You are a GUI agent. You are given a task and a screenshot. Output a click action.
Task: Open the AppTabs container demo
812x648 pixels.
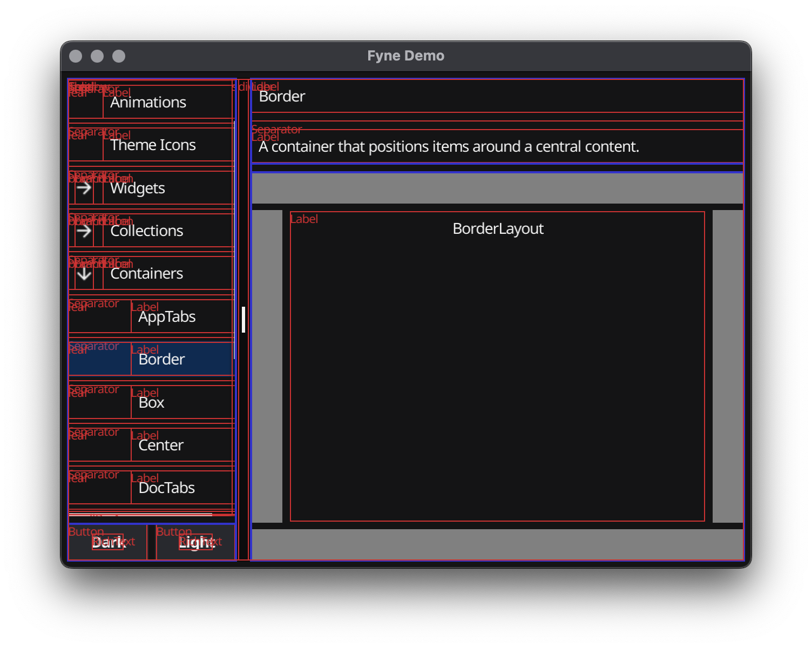coord(151,316)
